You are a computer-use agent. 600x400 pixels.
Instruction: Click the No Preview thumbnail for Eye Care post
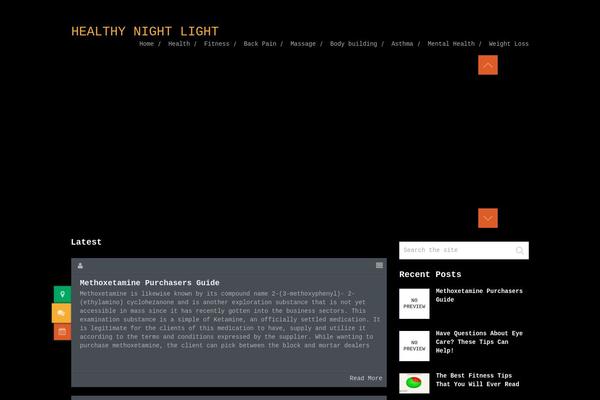pos(414,346)
